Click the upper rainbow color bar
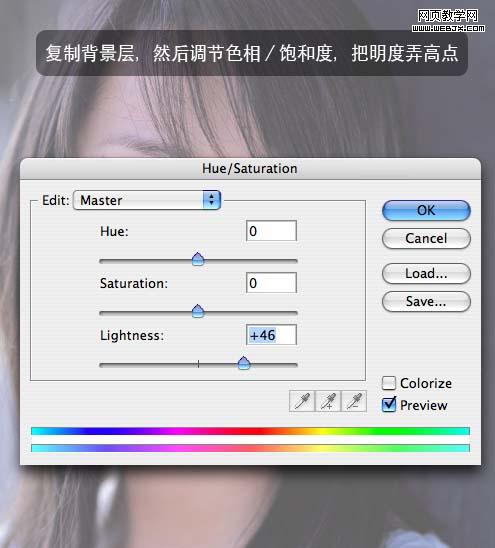Screen dimensions: 495x548 [250, 431]
